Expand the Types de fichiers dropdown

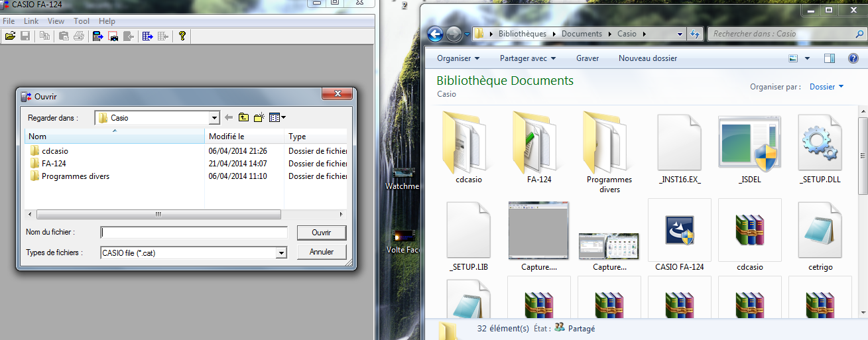pyautogui.click(x=282, y=253)
